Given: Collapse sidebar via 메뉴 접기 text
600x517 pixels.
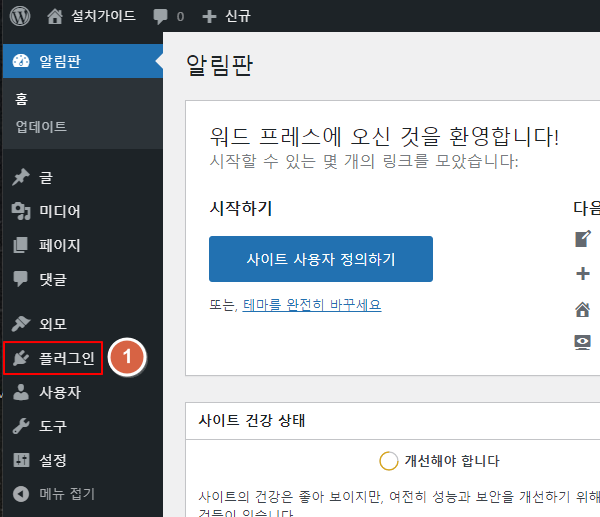Looking at the screenshot, I should coord(67,494).
